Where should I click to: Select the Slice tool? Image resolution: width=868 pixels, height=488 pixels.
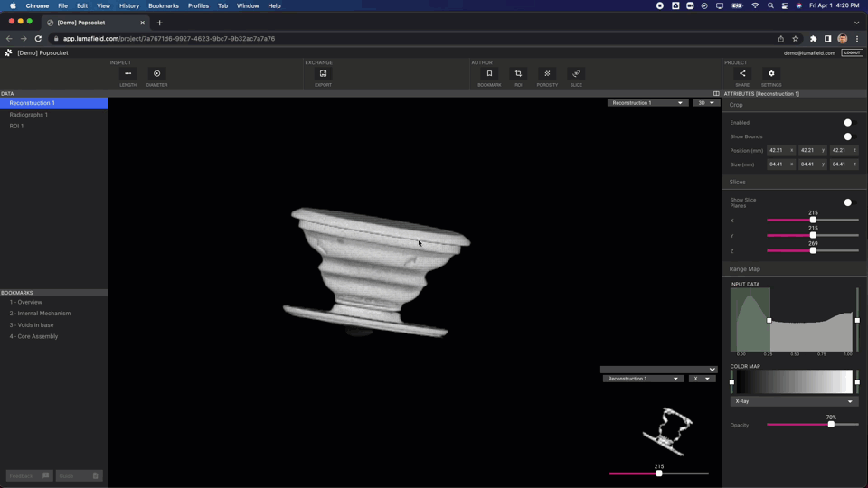(x=576, y=74)
